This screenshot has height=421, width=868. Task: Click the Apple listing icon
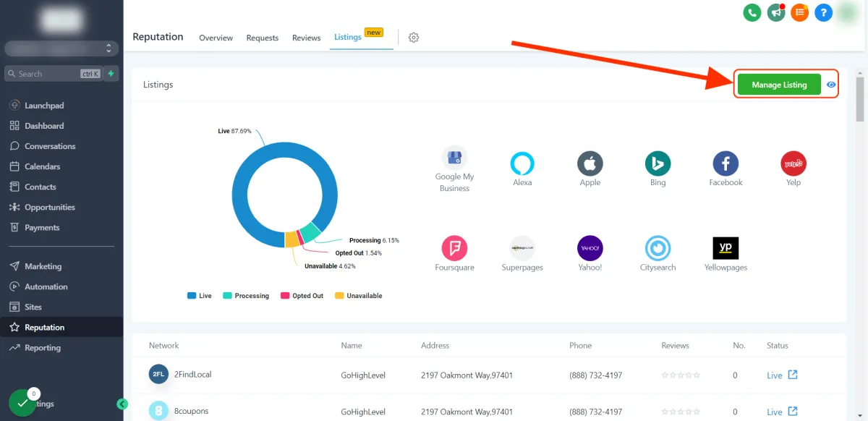590,163
